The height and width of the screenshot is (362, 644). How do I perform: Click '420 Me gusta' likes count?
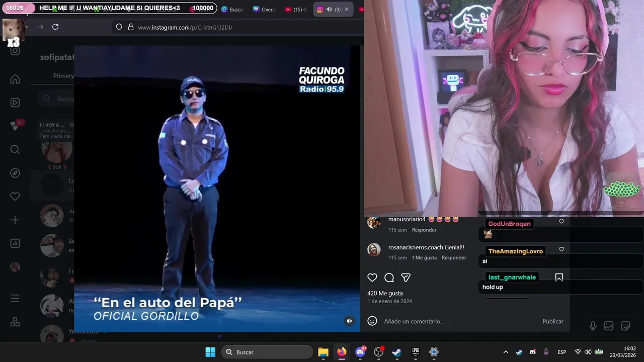[x=385, y=293]
